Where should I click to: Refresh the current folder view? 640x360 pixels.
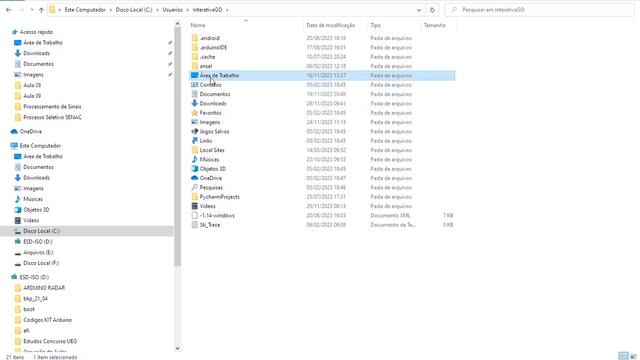(432, 10)
